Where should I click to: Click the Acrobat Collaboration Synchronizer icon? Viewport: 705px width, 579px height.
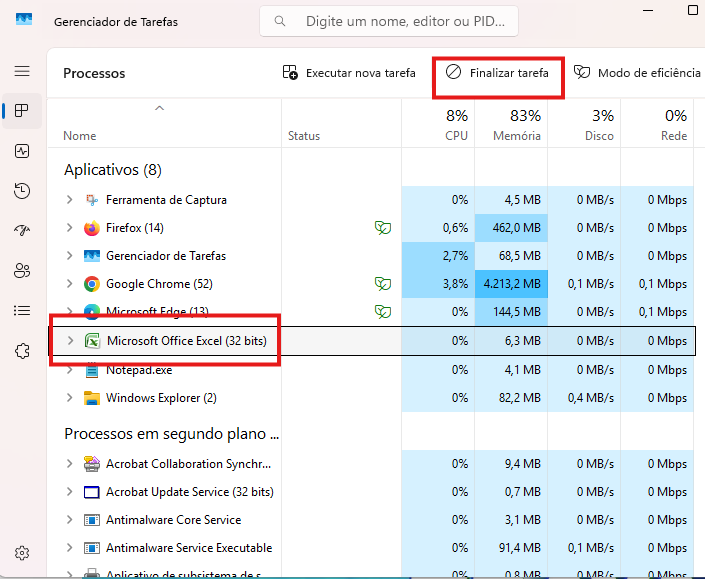pyautogui.click(x=92, y=464)
